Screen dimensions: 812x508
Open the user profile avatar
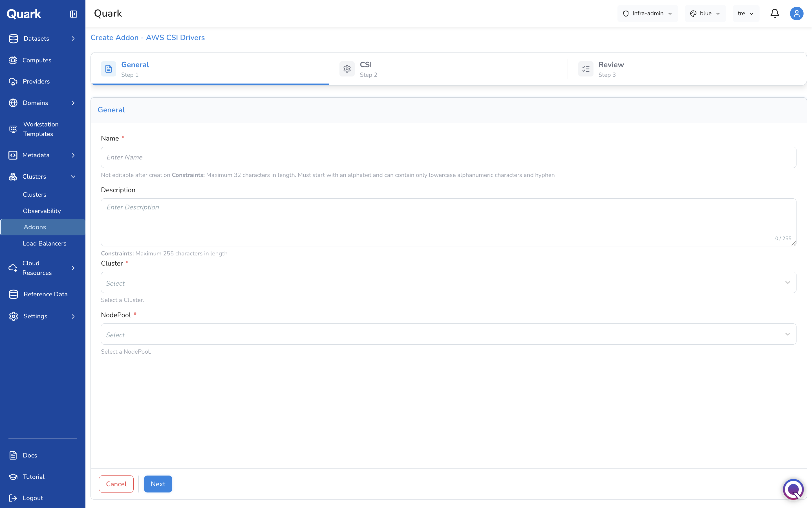pyautogui.click(x=796, y=14)
